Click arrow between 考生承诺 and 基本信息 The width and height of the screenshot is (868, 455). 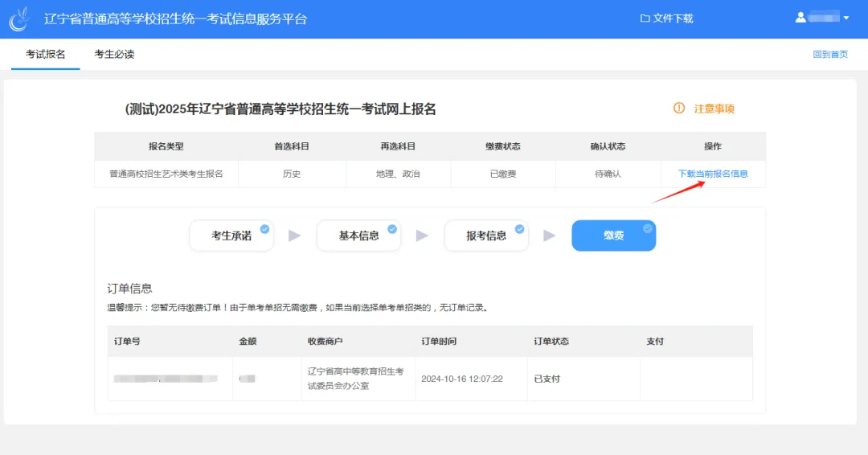pos(294,236)
